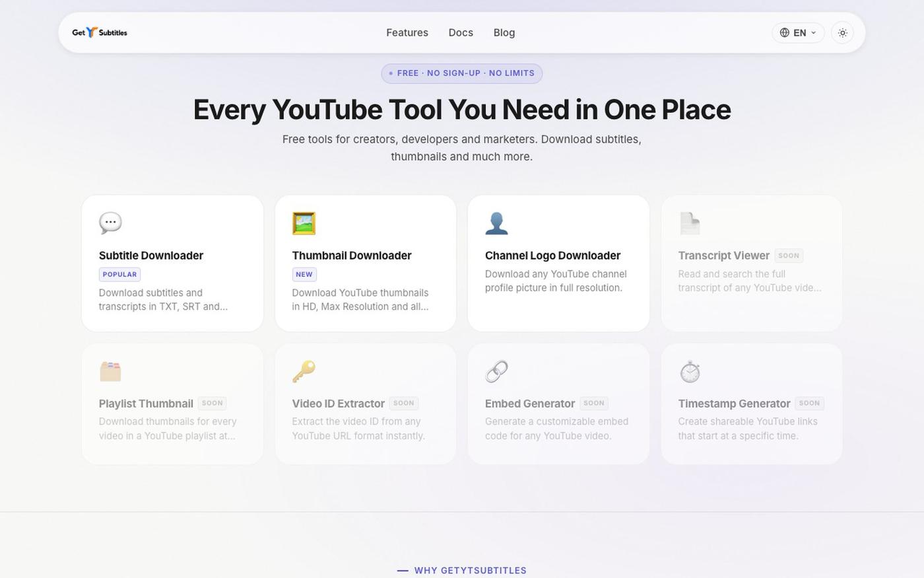
Task: Click the SOON badge beside Transcript Viewer
Action: coord(789,256)
